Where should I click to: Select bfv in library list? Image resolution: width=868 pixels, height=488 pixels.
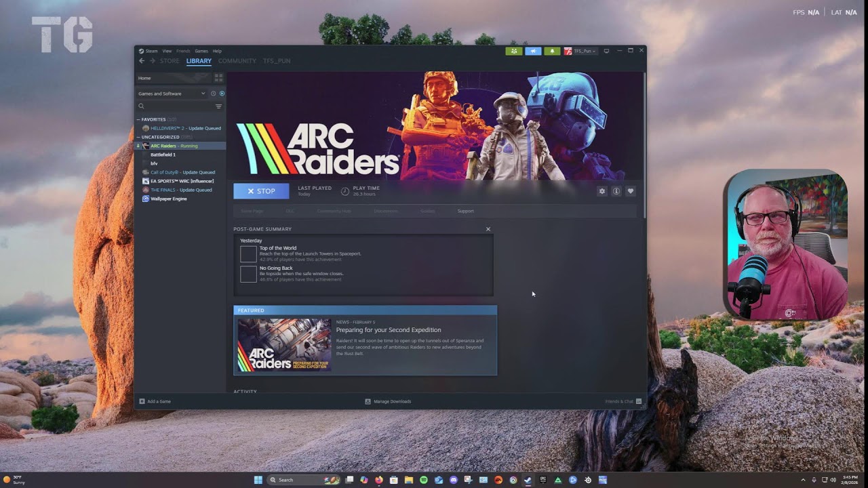pos(181,163)
